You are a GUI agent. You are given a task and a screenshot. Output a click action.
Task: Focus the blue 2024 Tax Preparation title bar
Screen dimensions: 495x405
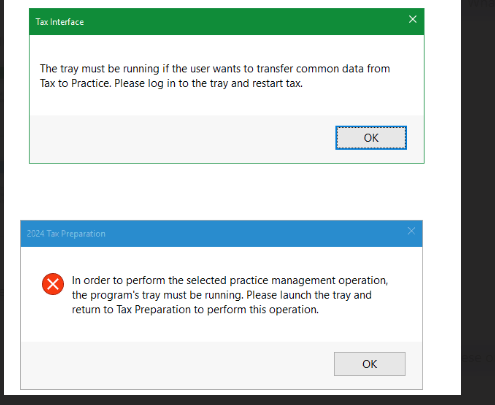click(221, 234)
